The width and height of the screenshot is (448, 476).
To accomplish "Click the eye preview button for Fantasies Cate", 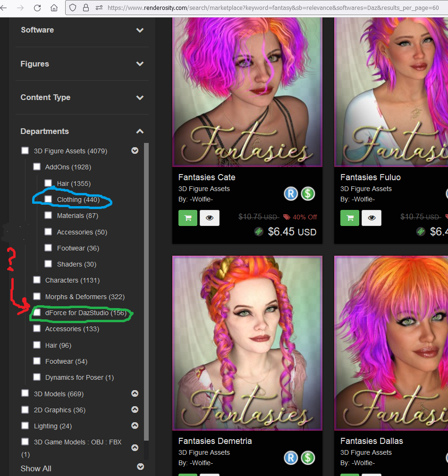I will click(210, 218).
